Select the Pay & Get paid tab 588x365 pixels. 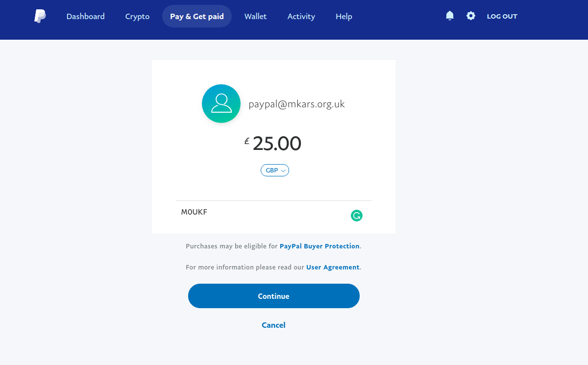[x=197, y=16]
